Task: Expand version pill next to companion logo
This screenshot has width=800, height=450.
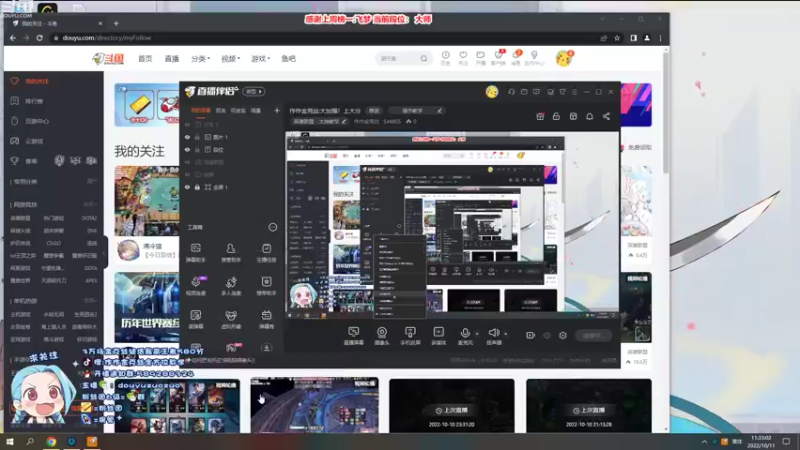Action: (x=254, y=91)
